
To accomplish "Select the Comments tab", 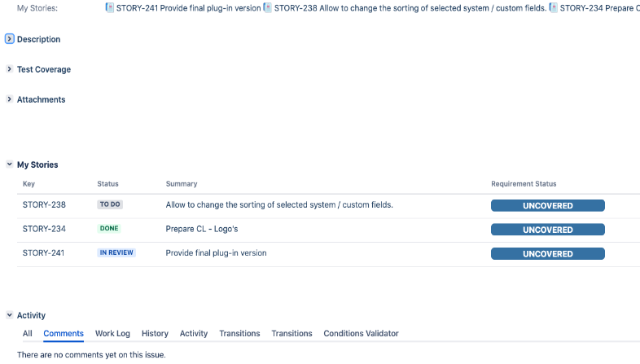I will pyautogui.click(x=64, y=334).
